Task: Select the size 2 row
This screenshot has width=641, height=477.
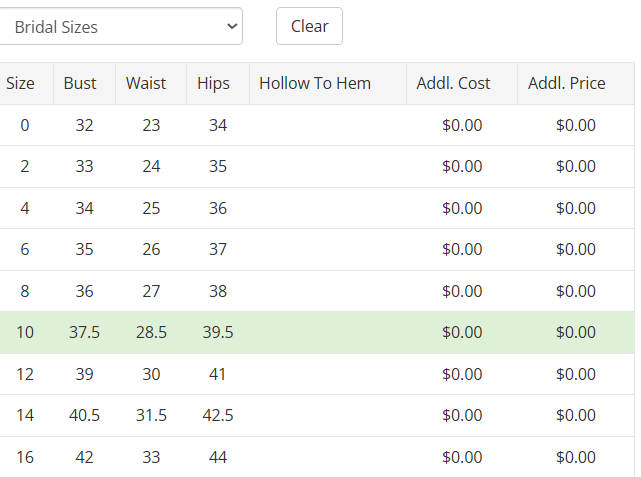Action: coord(25,167)
